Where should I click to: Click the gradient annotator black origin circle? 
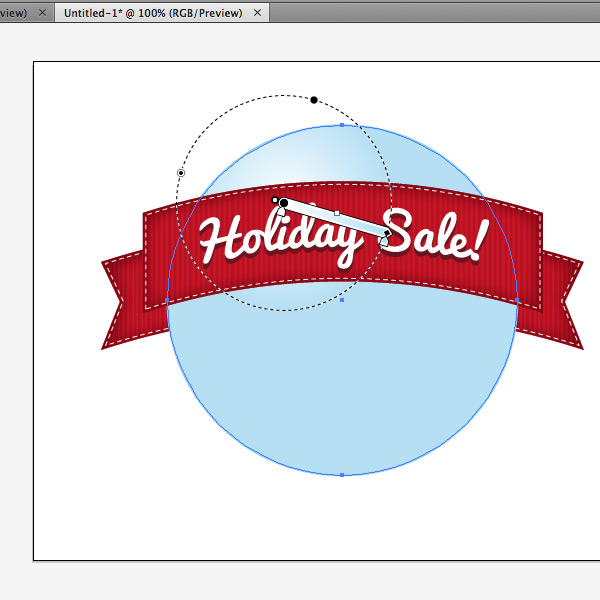pyautogui.click(x=284, y=202)
